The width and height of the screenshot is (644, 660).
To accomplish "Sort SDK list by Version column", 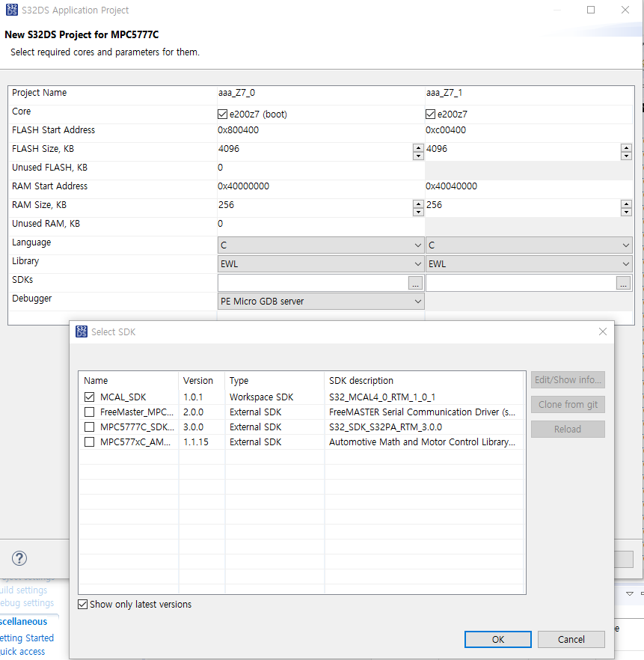I will [x=202, y=380].
